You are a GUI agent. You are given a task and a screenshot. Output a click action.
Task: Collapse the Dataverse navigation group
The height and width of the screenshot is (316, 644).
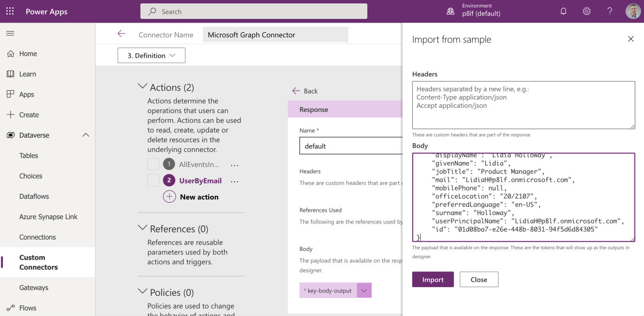pos(86,135)
